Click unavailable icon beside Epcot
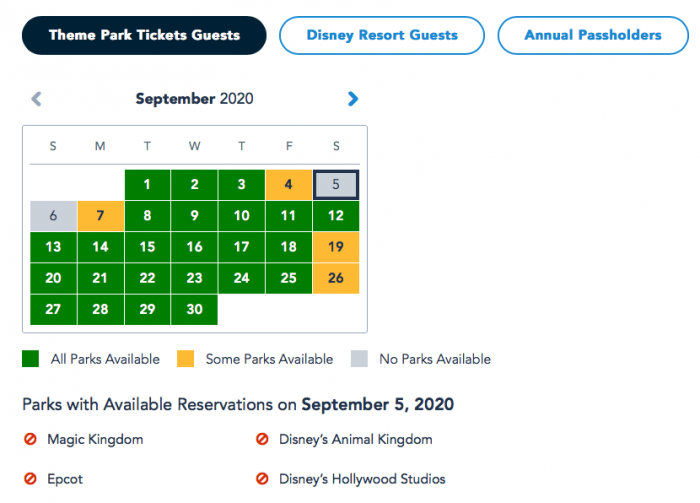 [x=30, y=479]
